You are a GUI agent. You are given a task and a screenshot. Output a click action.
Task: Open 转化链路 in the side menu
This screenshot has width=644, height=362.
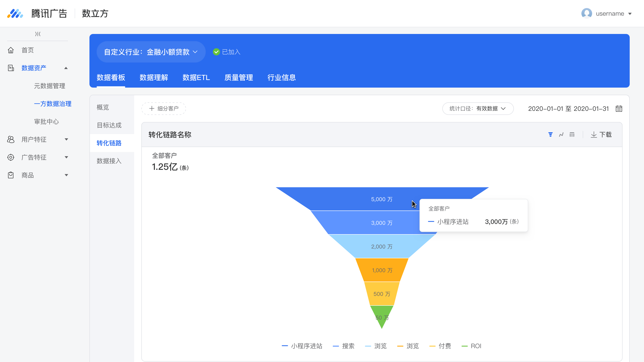112,143
